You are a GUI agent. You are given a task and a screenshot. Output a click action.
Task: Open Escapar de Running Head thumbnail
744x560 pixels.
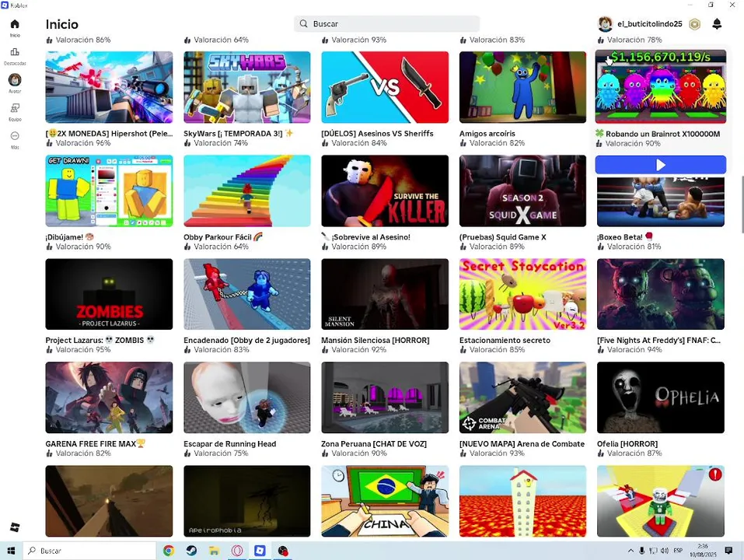tap(246, 397)
